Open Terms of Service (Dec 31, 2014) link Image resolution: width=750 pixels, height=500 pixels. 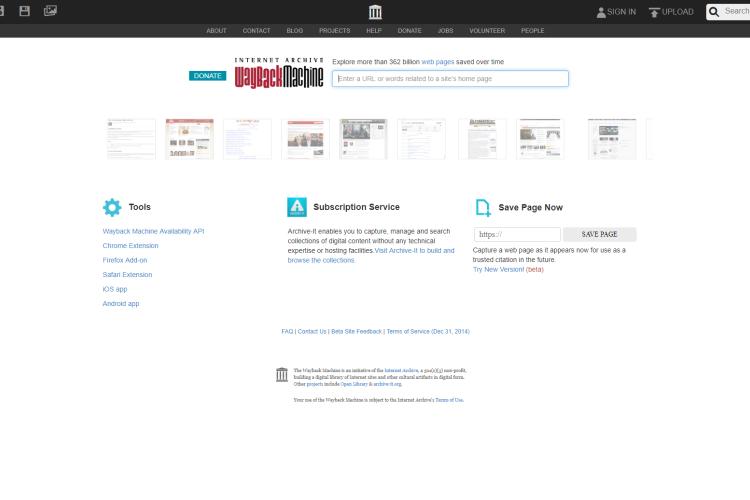pyautogui.click(x=428, y=331)
